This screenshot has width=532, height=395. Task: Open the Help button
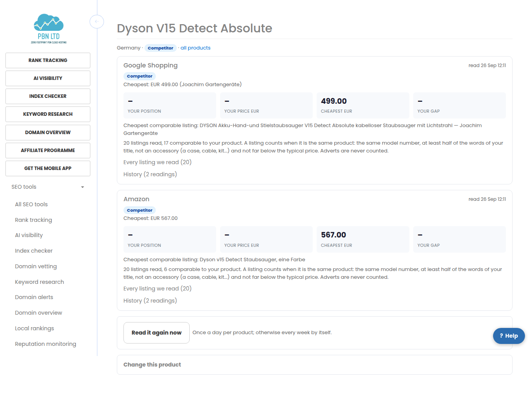click(x=509, y=336)
